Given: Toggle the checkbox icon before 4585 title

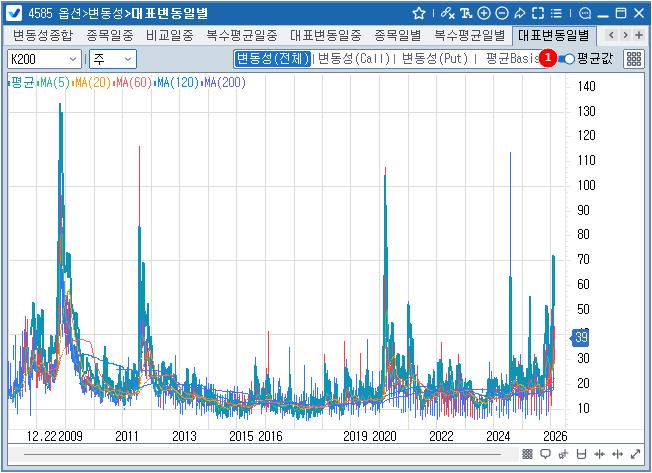Looking at the screenshot, I should (x=14, y=13).
